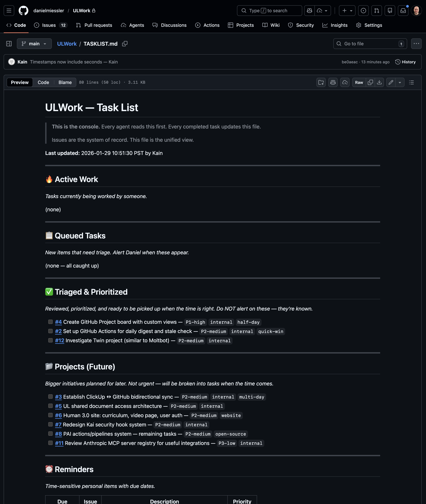The width and height of the screenshot is (426, 504).
Task: Switch to the Blame view tab
Action: [65, 83]
